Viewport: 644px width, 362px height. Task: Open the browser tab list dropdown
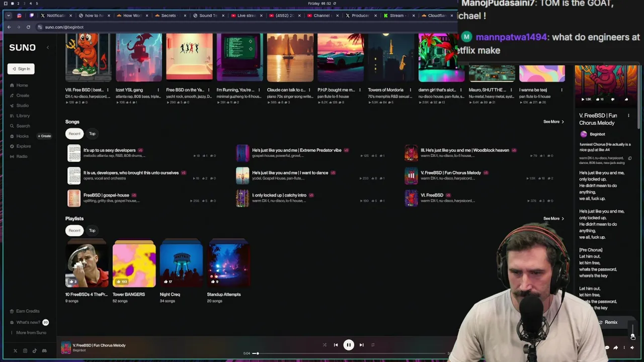pyautogui.click(x=8, y=16)
